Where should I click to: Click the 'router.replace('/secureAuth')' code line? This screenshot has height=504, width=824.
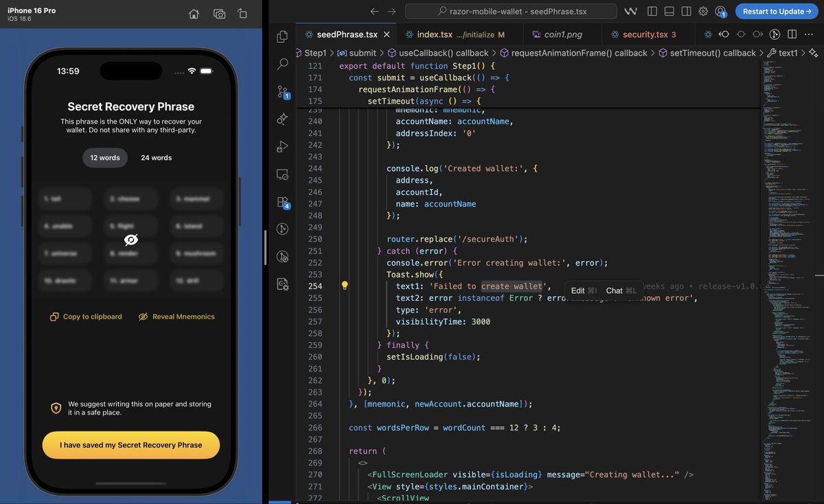(457, 239)
